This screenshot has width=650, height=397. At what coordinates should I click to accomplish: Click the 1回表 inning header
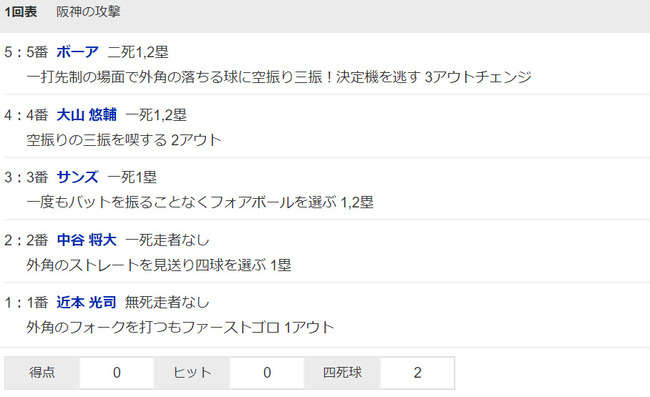[x=21, y=12]
